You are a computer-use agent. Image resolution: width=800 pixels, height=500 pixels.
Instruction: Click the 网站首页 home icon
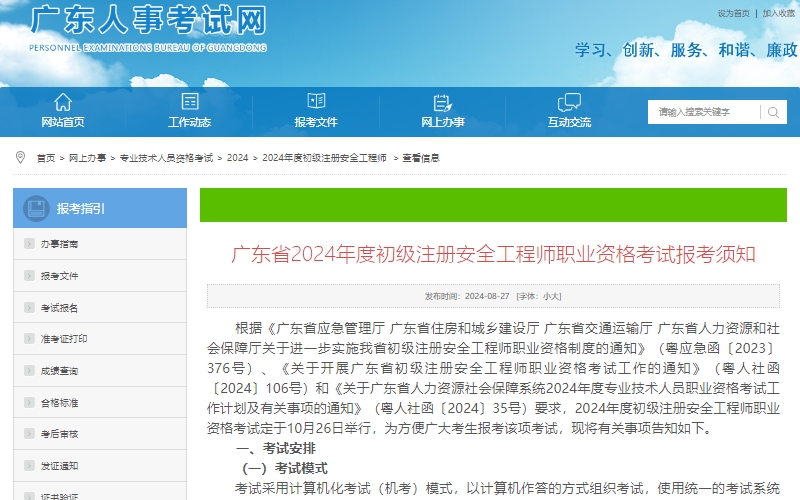63,102
